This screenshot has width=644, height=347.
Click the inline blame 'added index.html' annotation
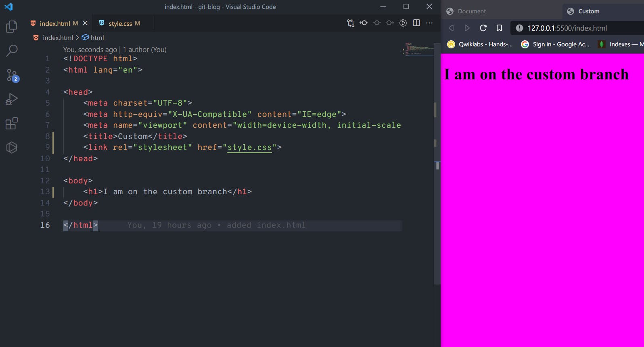tap(216, 225)
